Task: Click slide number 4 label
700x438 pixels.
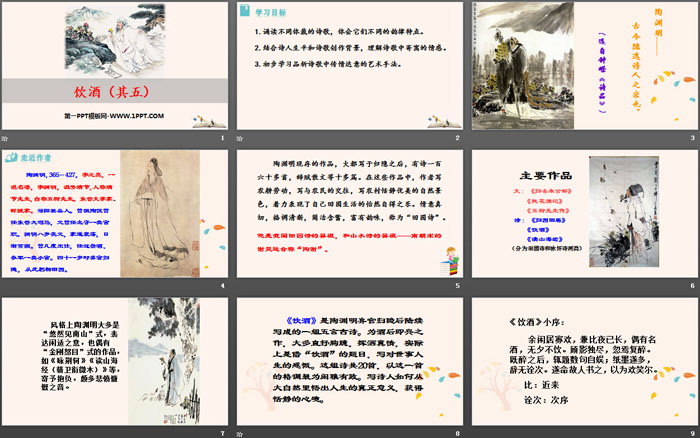Action: coord(222,286)
